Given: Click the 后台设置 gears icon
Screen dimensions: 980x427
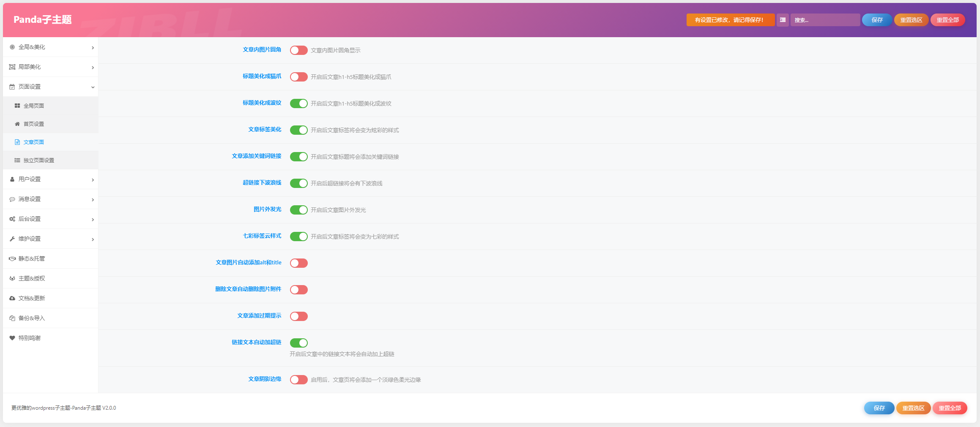Looking at the screenshot, I should click(x=12, y=219).
